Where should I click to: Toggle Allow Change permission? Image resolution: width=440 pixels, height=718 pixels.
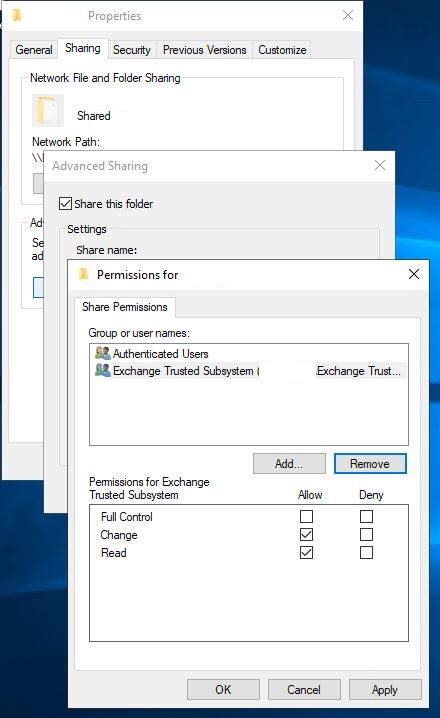[306, 534]
